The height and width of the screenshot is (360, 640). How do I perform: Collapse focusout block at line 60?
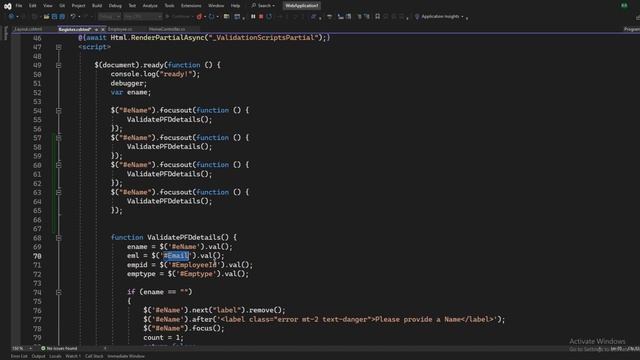(x=59, y=165)
